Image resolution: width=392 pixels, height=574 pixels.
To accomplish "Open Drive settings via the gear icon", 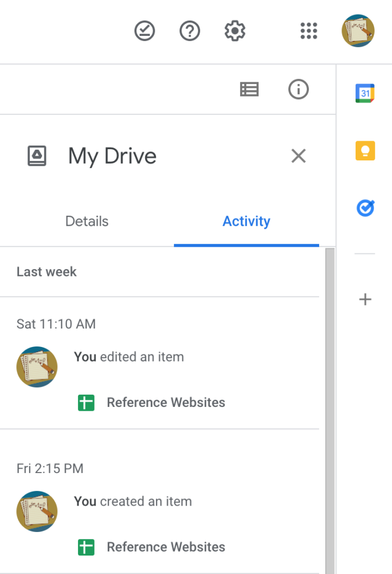I will (x=234, y=31).
